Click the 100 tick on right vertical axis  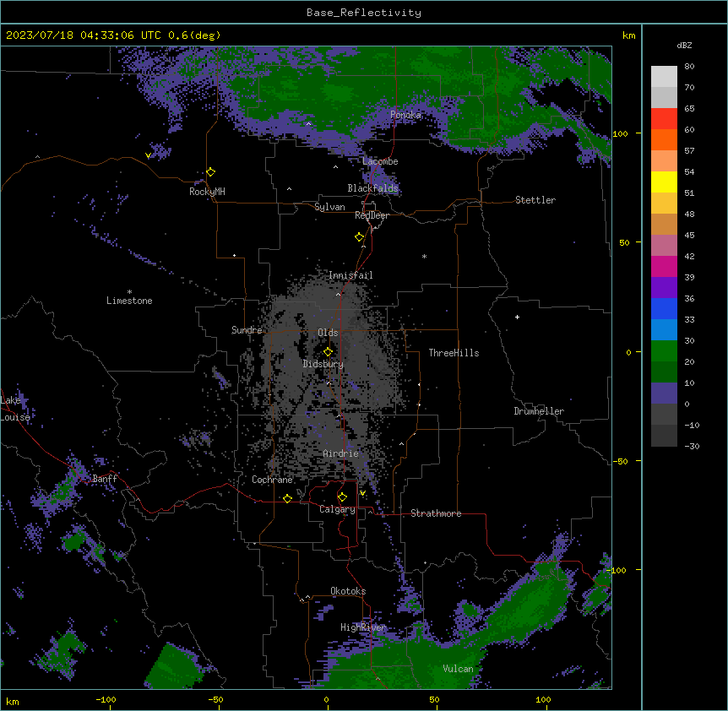pyautogui.click(x=620, y=133)
